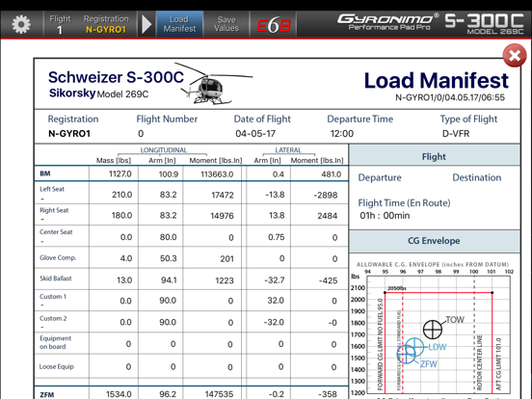Click the Schweizer helicopter image
The width and height of the screenshot is (532, 399).
pos(214,84)
